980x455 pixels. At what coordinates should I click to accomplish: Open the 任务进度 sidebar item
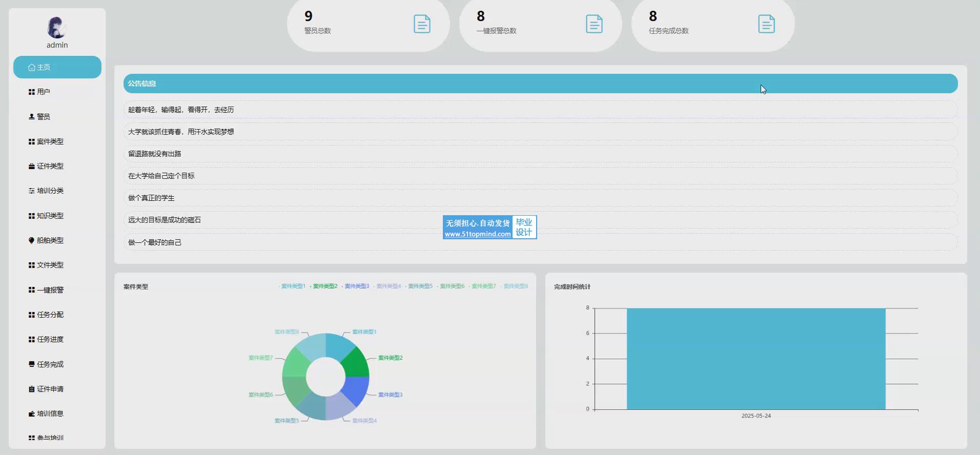tap(50, 339)
